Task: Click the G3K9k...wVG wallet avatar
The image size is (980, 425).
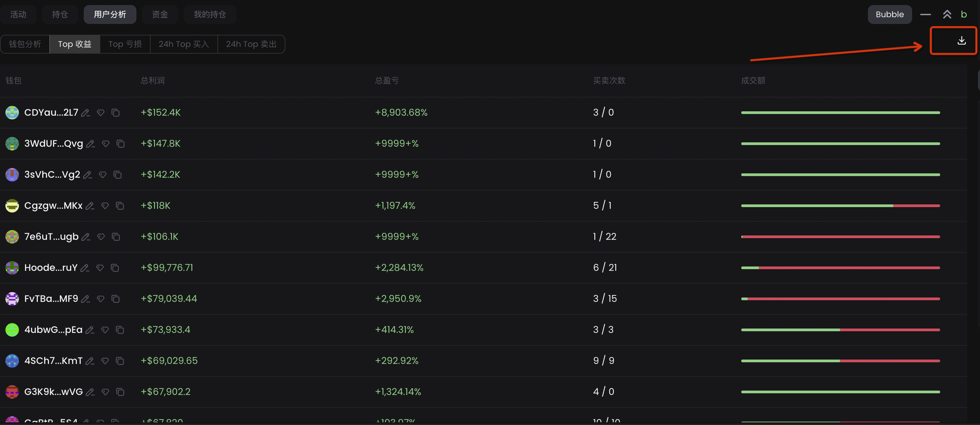Action: click(x=12, y=392)
